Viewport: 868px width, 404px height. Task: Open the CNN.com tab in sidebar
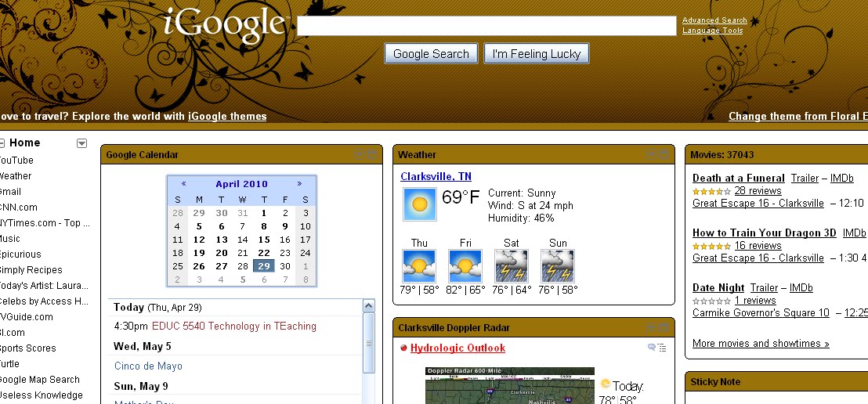(x=18, y=207)
